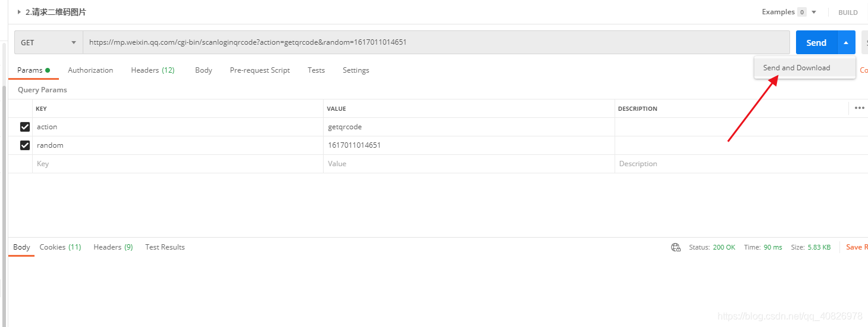Open the Authorization tab
Viewport: 868px width, 327px height.
(90, 70)
